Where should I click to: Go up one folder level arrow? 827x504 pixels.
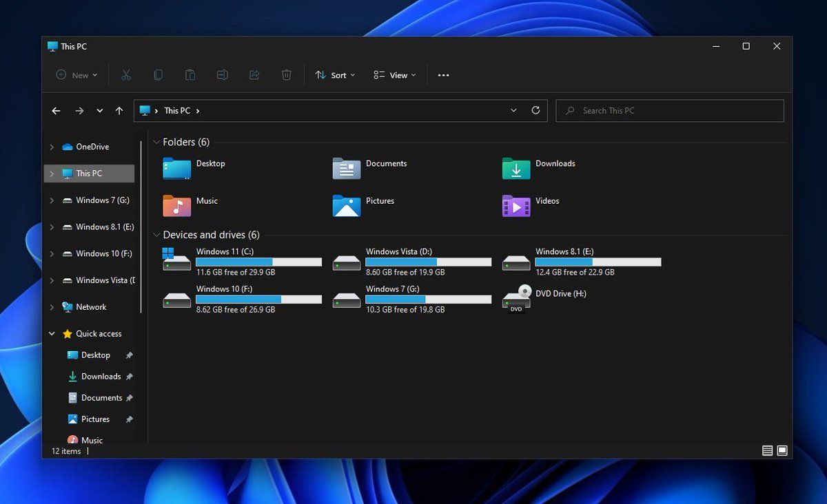coord(119,111)
